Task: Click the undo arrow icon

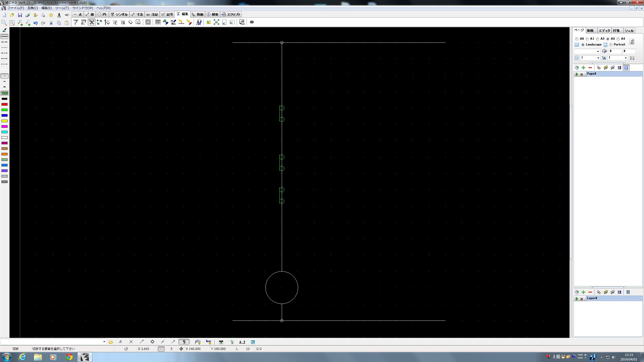Action: tap(35, 23)
